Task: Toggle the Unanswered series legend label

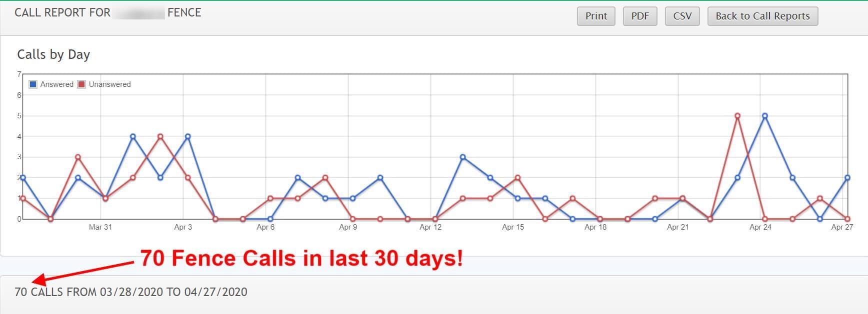Action: 109,84
